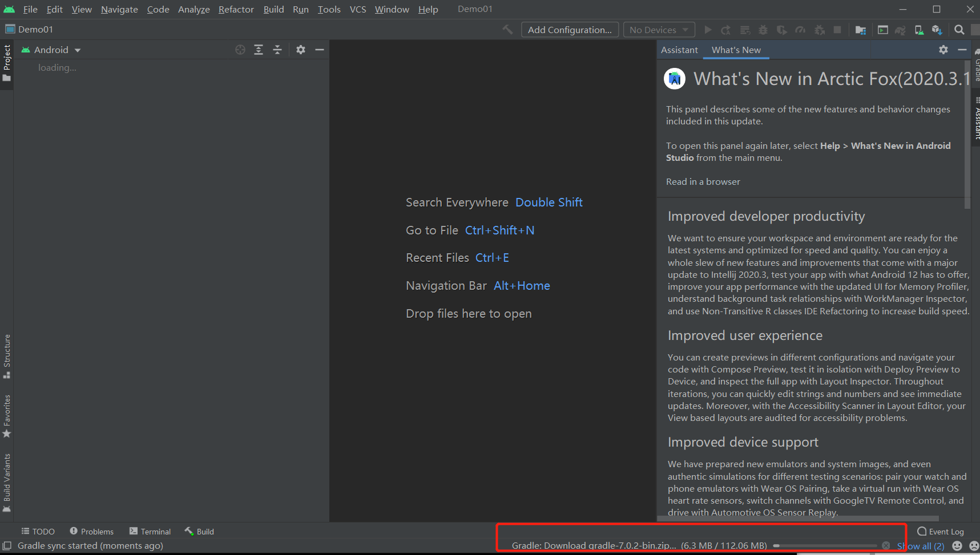This screenshot has width=980, height=555.
Task: Click Apply Changes and Restart Activity icon
Action: tap(726, 30)
